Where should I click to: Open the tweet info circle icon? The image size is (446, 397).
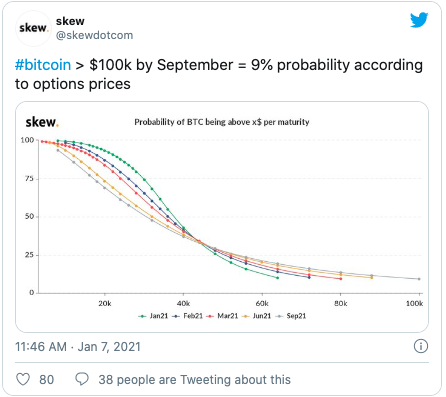click(x=421, y=346)
